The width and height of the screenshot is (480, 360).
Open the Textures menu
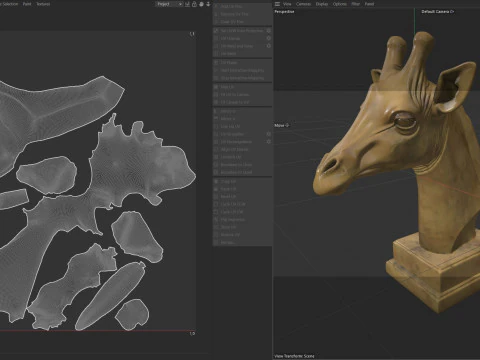43,4
